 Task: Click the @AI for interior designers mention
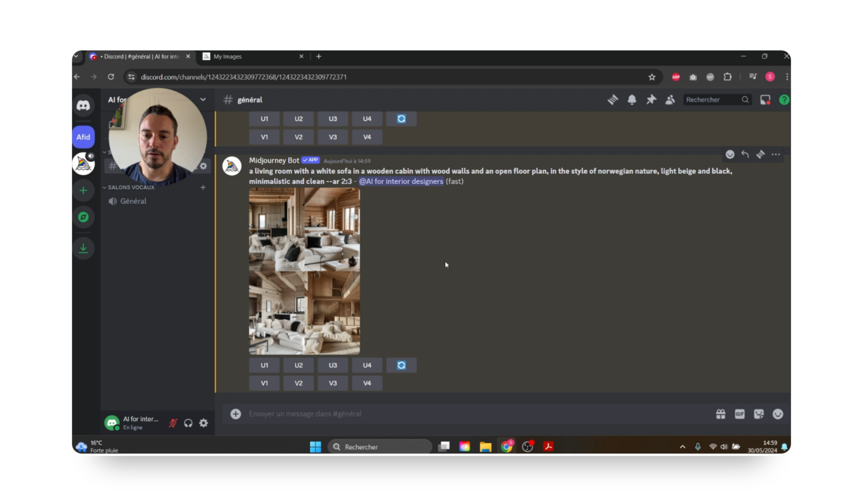tap(401, 181)
